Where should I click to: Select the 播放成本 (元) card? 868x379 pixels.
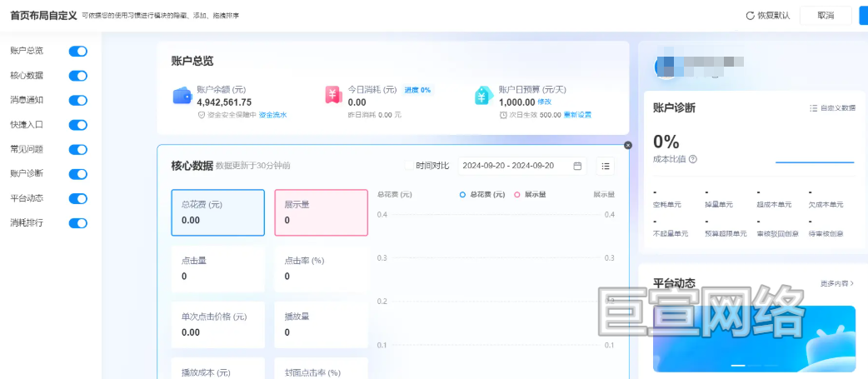217,368
